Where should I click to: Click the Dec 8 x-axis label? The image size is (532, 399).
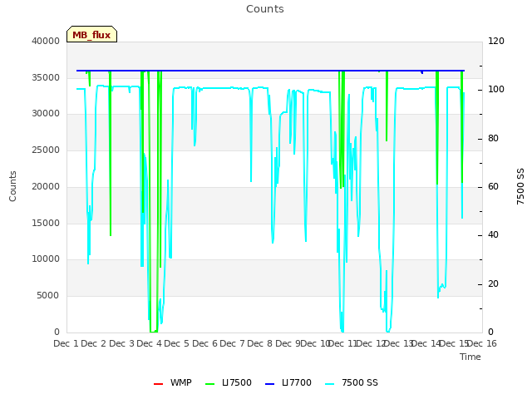pos(260,343)
